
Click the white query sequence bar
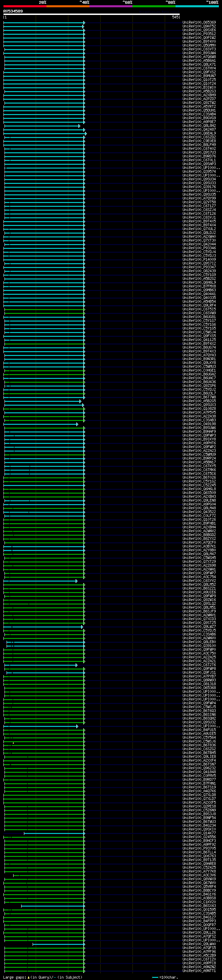(x=92, y=14)
